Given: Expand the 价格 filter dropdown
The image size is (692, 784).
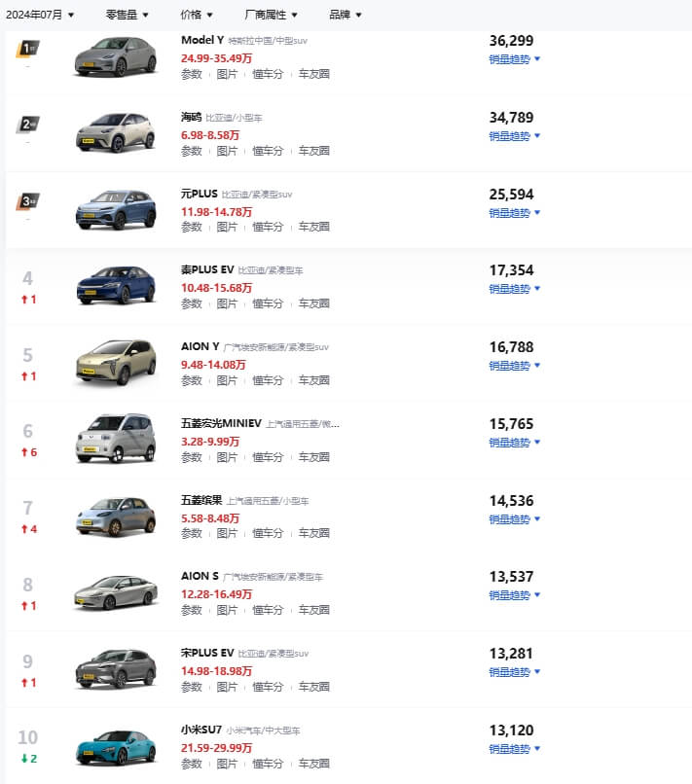Looking at the screenshot, I should pyautogui.click(x=197, y=15).
